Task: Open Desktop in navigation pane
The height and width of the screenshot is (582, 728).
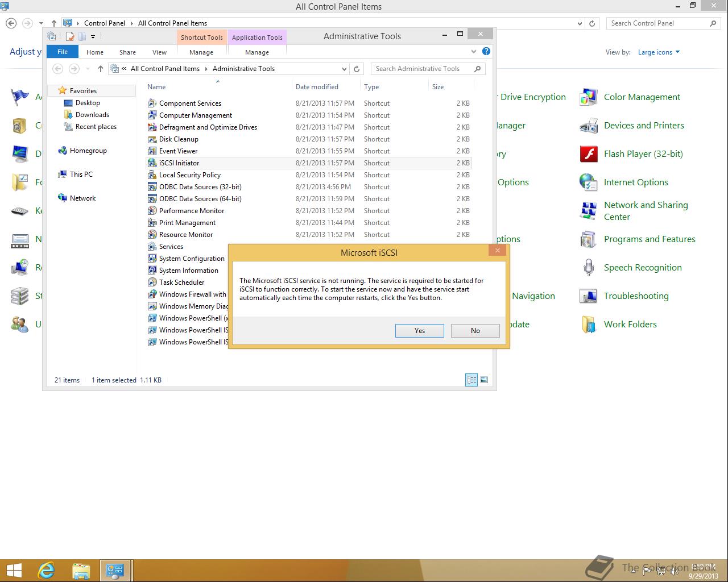Action: tap(88, 103)
